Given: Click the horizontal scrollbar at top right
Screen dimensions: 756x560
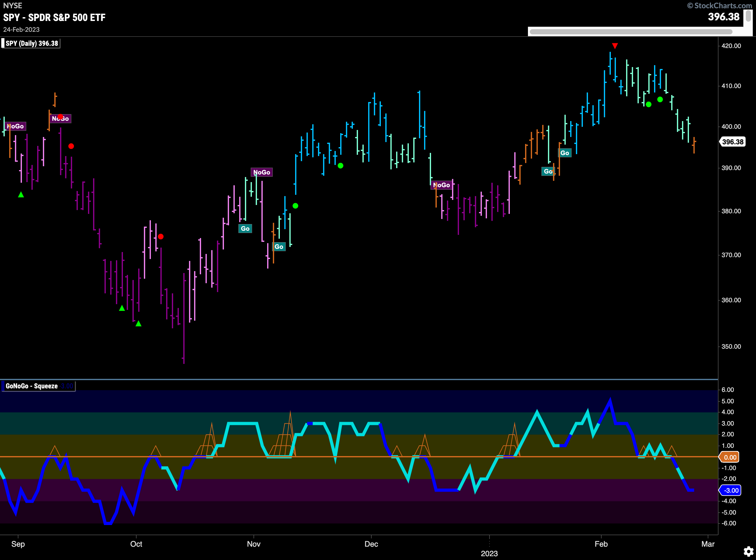Looking at the screenshot, I should pos(631,32).
